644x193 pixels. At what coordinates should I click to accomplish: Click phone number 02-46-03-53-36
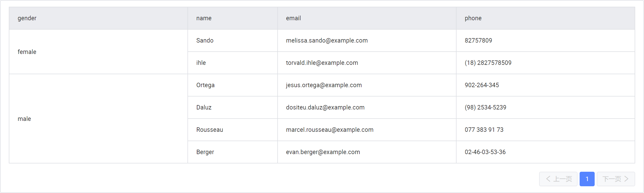(485, 152)
